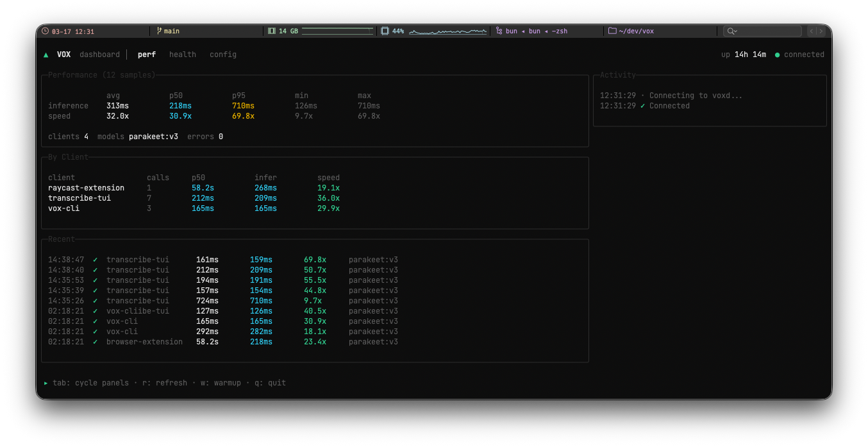The image size is (868, 447).
Task: Click the 'r: refresh' shortcut hint
Action: coord(165,383)
